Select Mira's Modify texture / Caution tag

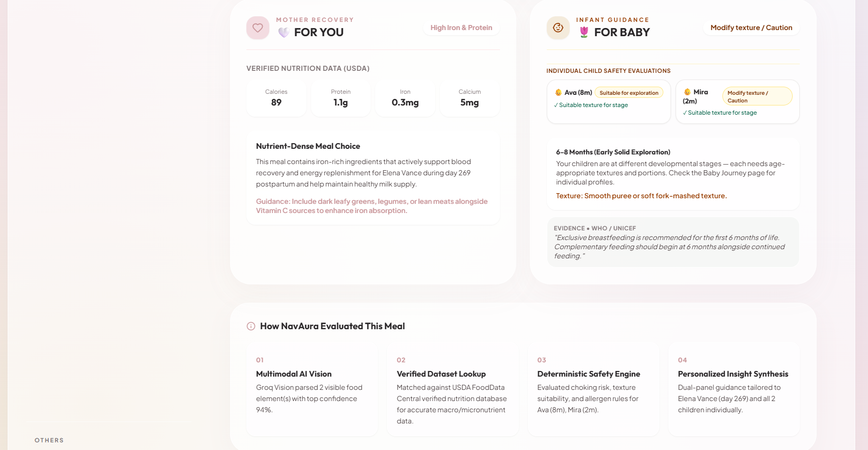point(758,96)
